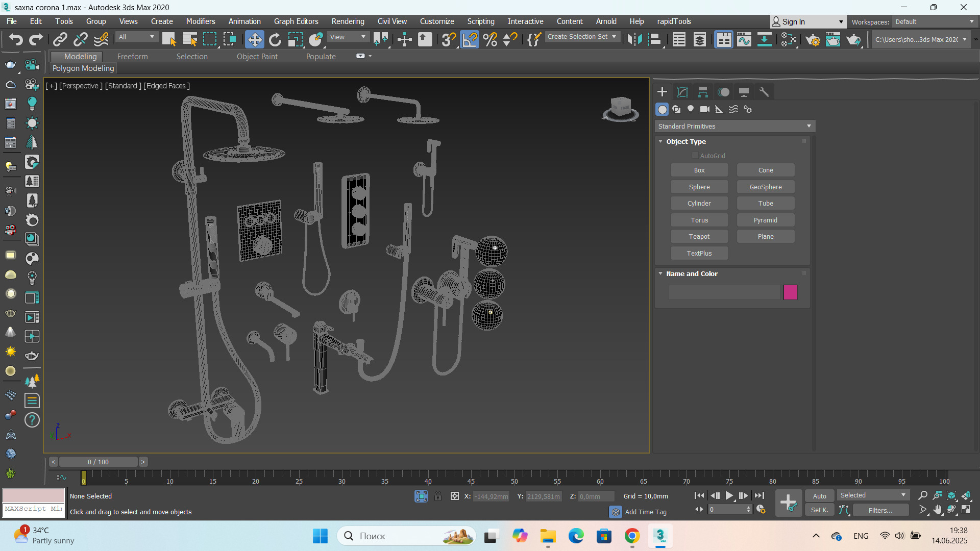Open Create Selection Set dropdown
The image size is (980, 551).
click(582, 37)
